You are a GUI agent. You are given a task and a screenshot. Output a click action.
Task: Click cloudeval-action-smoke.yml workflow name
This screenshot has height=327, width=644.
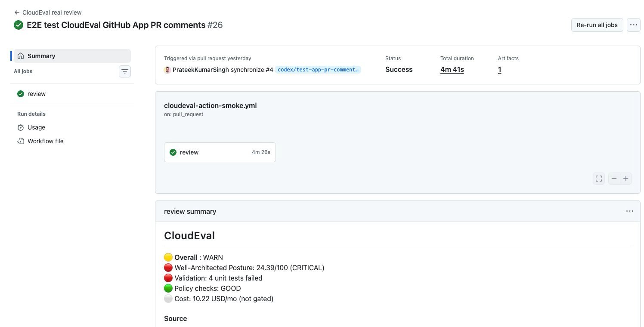pos(210,105)
